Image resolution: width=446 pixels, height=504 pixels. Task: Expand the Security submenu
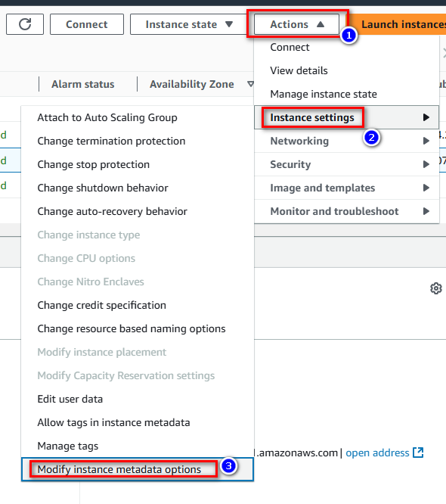[346, 164]
